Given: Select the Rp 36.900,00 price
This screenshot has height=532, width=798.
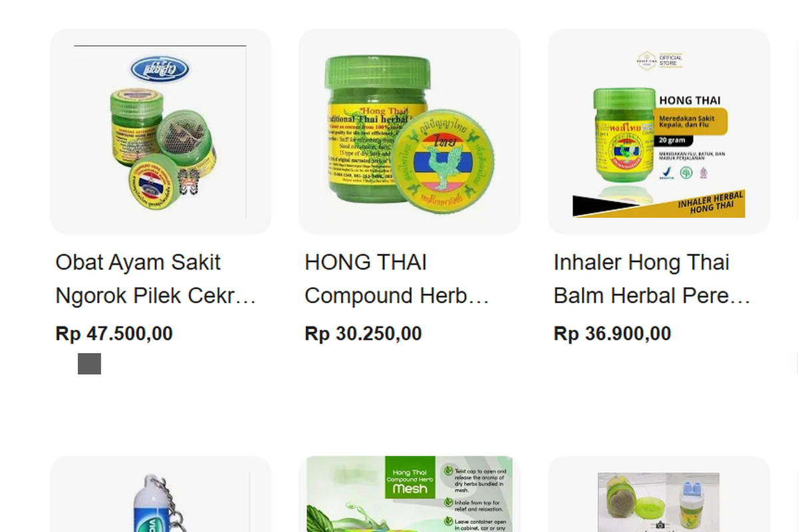Looking at the screenshot, I should pos(612,334).
